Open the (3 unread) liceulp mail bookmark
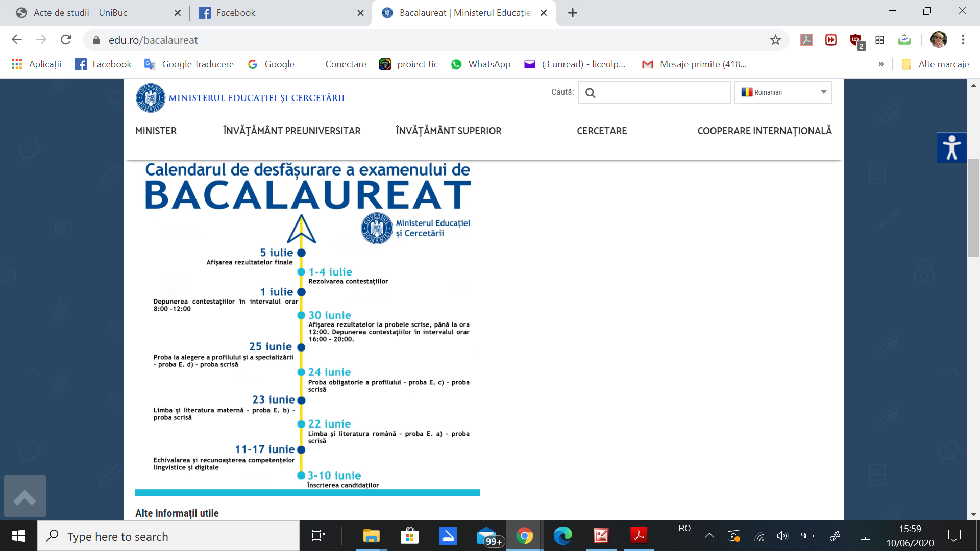This screenshot has height=551, width=980. pyautogui.click(x=575, y=64)
